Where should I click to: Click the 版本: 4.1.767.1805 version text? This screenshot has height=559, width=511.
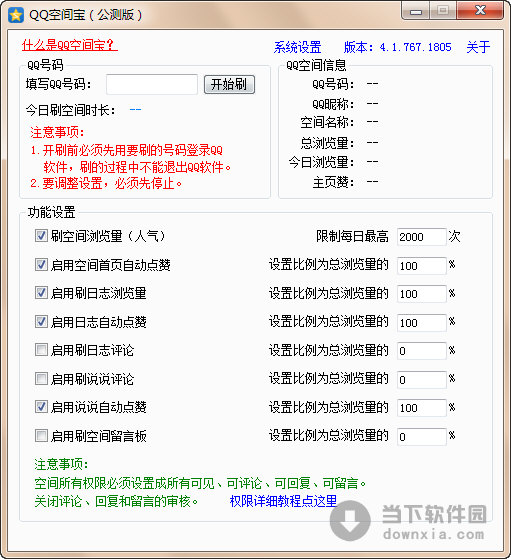[x=398, y=47]
